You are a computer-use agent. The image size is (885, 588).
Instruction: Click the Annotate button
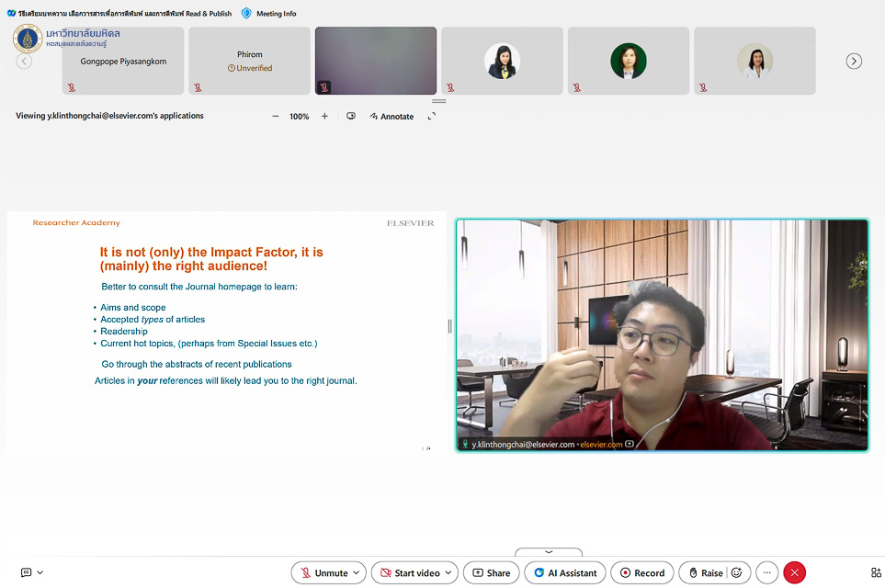click(391, 117)
